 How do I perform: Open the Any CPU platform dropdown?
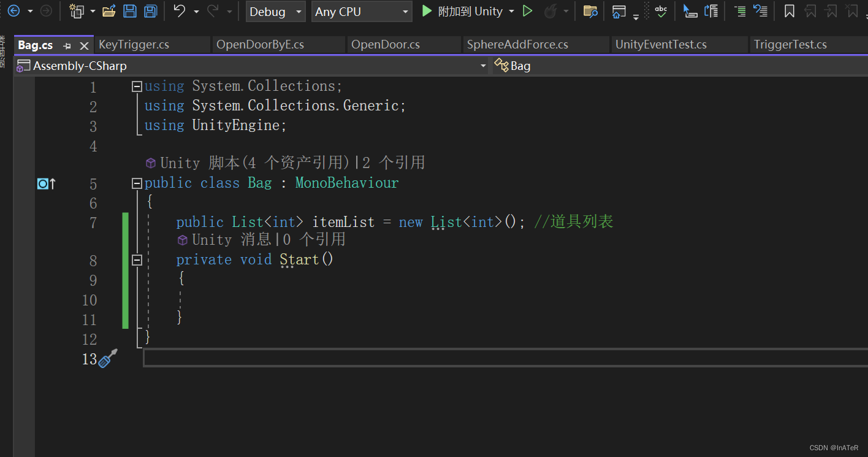[362, 11]
